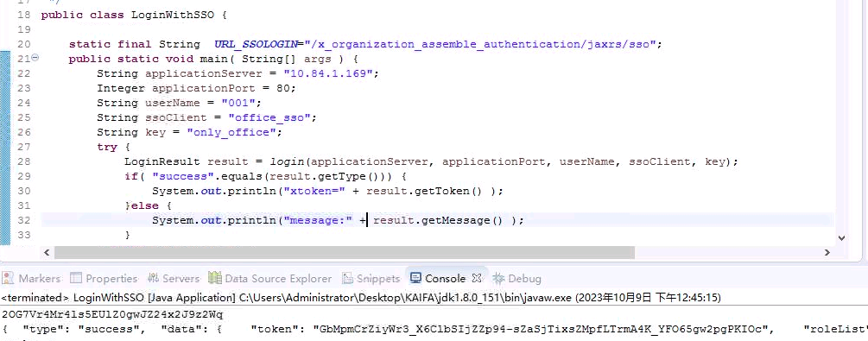The image size is (868, 341).
Task: Click the editor horizontal scrollbar right arrow
Action: tap(827, 252)
